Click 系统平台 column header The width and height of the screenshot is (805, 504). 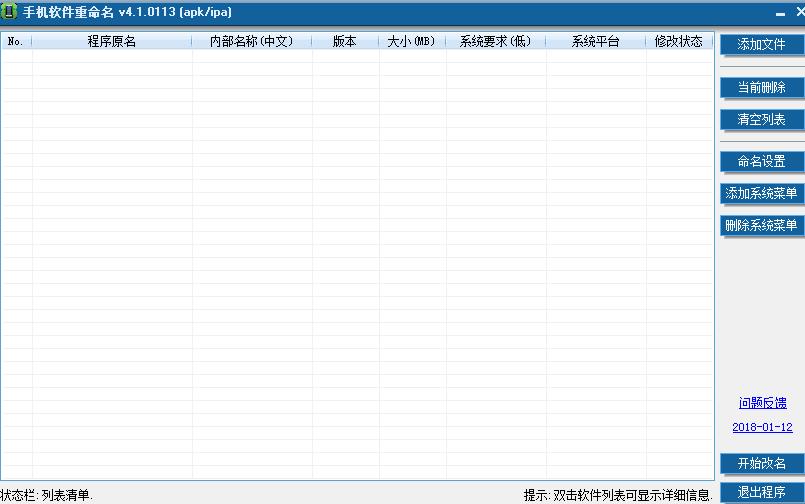click(x=596, y=42)
